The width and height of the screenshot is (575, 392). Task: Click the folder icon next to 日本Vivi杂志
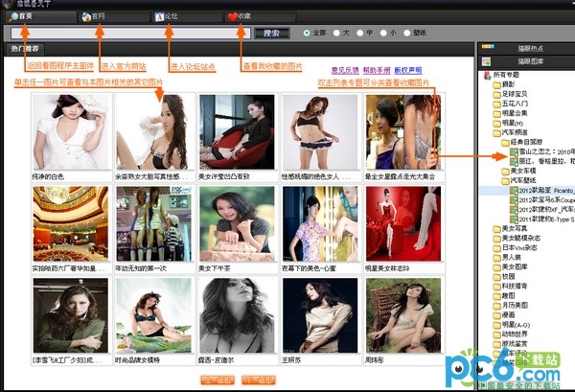[496, 248]
